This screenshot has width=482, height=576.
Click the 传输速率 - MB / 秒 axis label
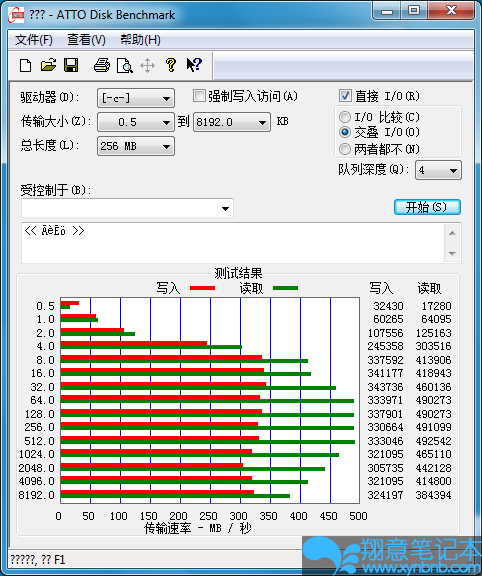(x=198, y=529)
